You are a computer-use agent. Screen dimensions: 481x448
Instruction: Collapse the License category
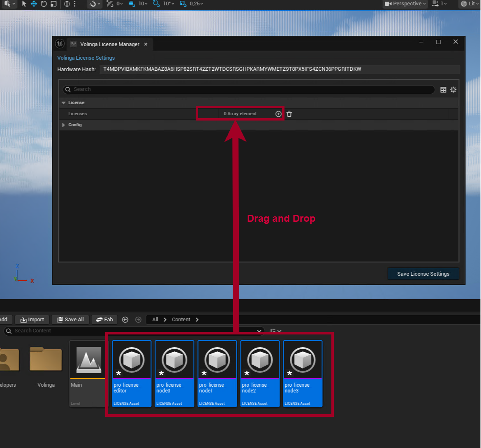click(64, 103)
